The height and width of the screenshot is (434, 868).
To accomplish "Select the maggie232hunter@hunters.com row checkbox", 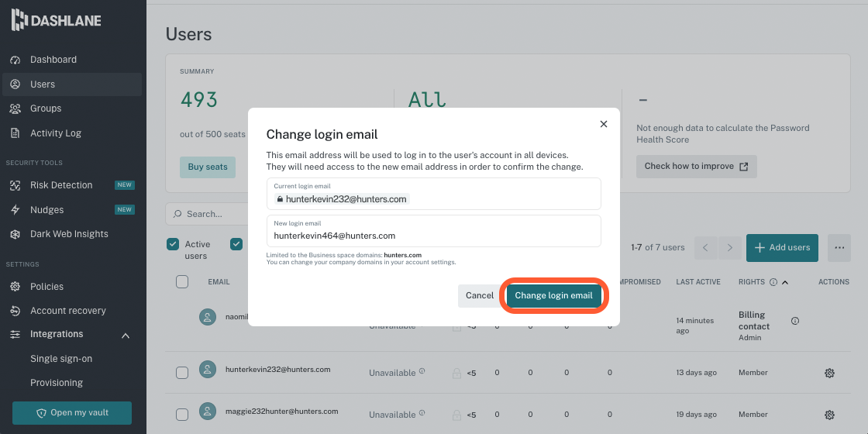I will [x=182, y=415].
